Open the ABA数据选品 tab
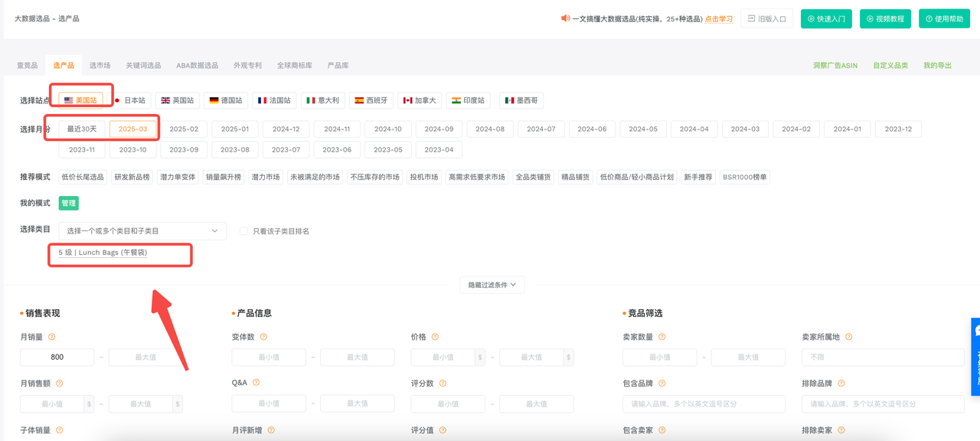Viewport: 980px width, 441px height. 197,66
